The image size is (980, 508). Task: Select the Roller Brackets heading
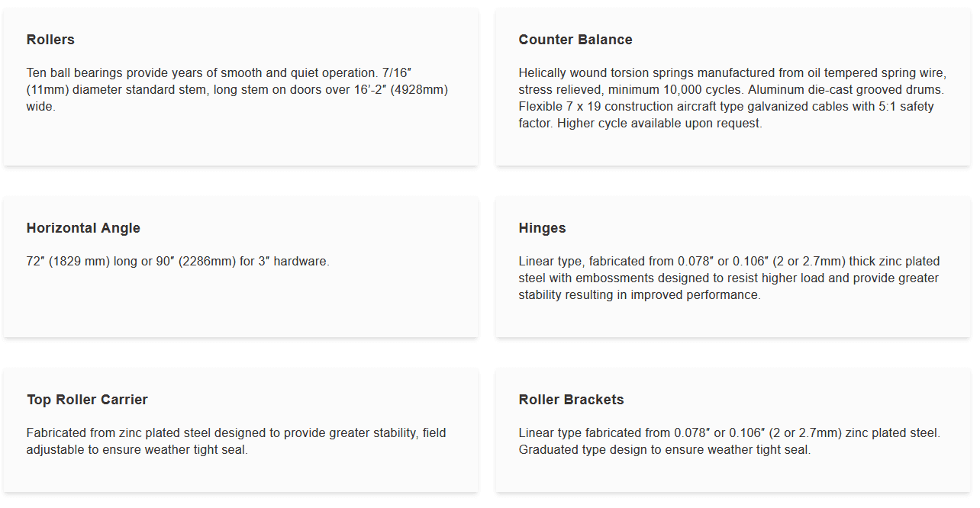tap(571, 400)
